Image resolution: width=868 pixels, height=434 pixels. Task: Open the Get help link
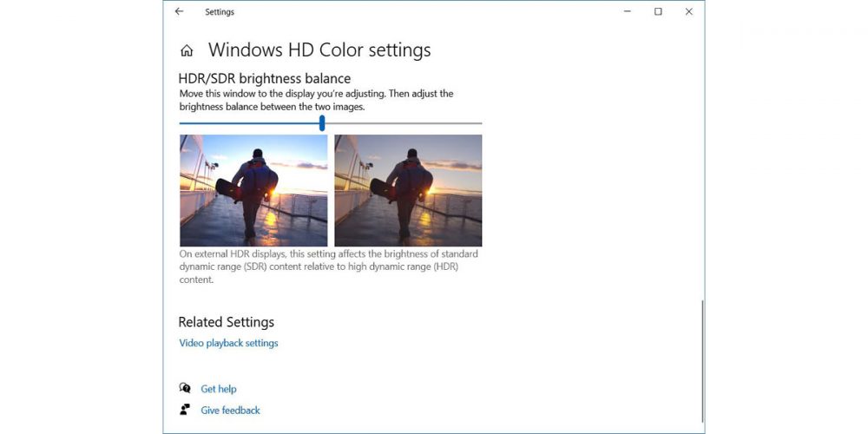[219, 389]
